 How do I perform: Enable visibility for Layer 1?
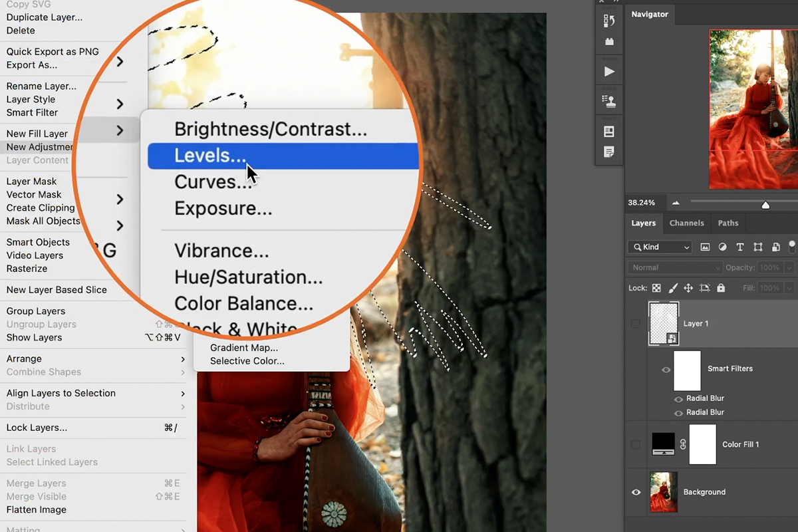[x=636, y=323]
